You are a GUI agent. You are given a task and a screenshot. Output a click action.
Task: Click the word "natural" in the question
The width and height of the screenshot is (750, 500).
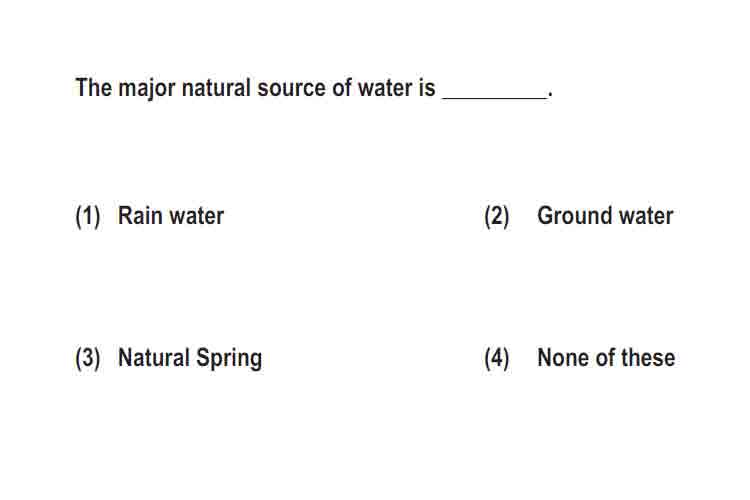coord(216,88)
